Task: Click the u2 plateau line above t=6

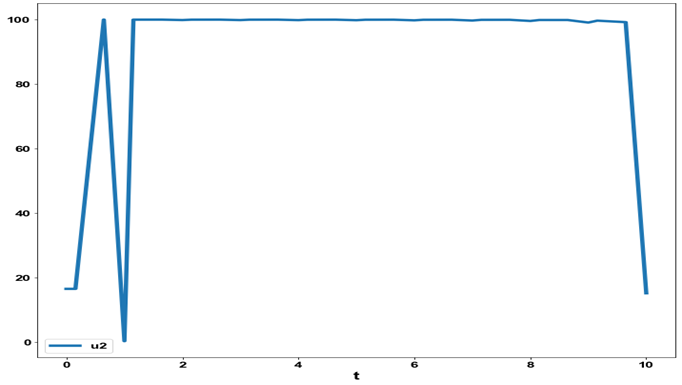Action: pos(415,20)
